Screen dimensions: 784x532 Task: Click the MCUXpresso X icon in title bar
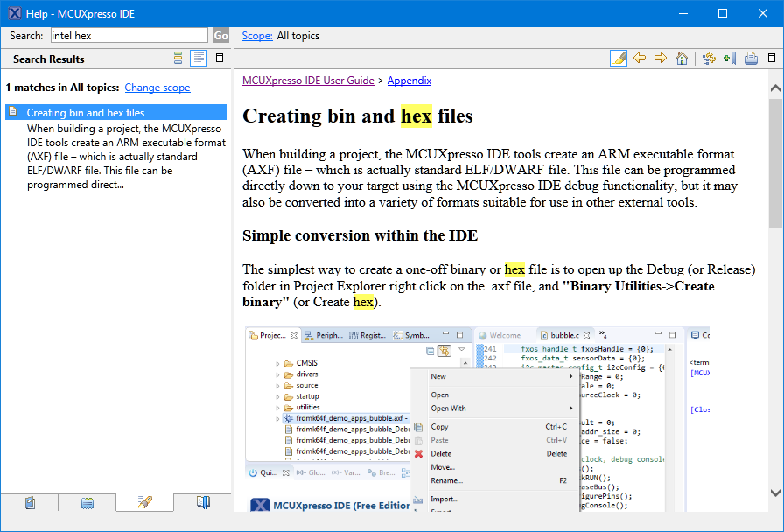pos(15,13)
